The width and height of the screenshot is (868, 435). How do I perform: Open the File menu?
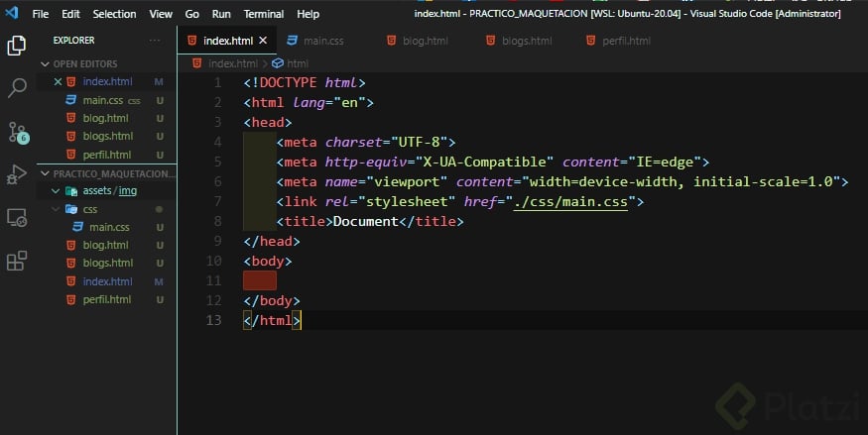41,14
